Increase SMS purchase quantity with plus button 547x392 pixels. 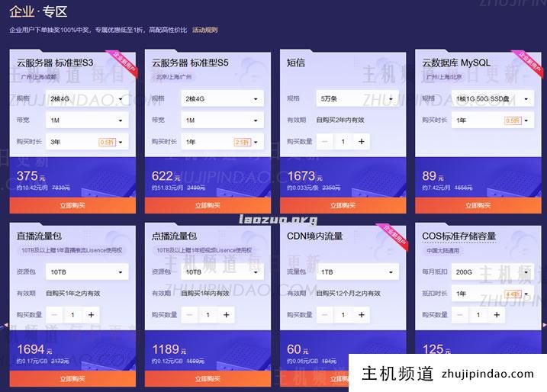point(361,141)
